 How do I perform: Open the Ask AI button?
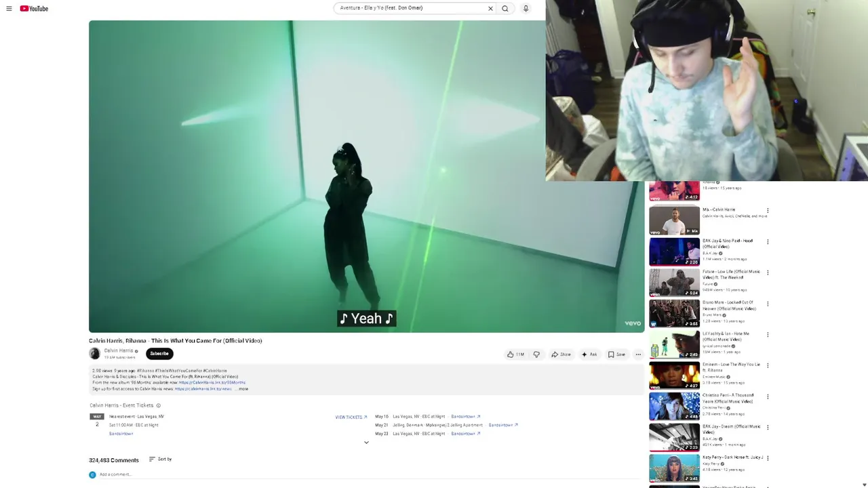589,354
